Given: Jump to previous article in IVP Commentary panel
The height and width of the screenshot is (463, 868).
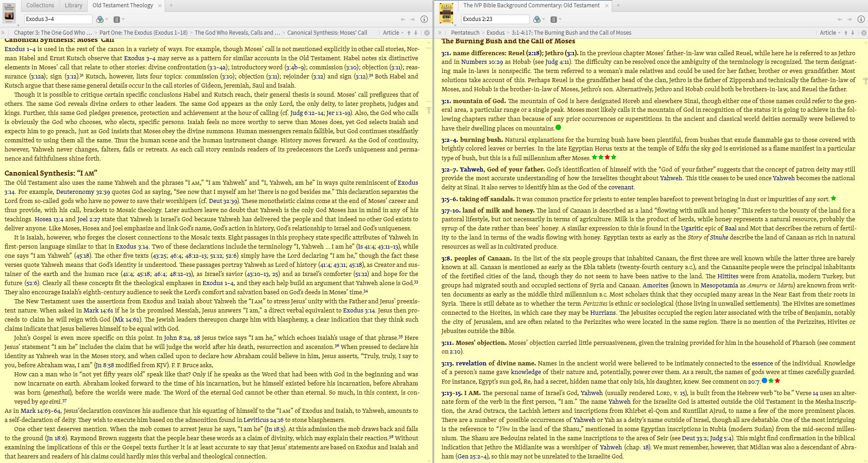Looking at the screenshot, I should point(846,33).
